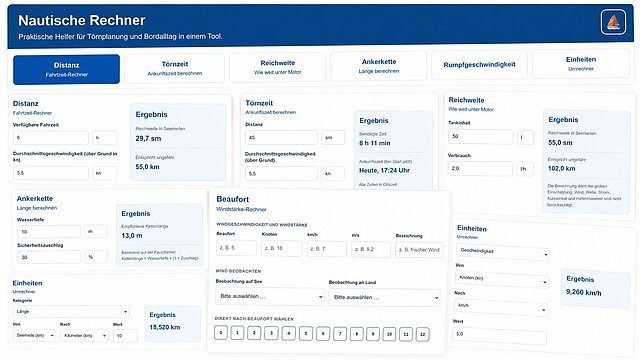Select the active Distanz Fahrtzeit-Rechner tab
This screenshot has width=640, height=360.
(67, 69)
